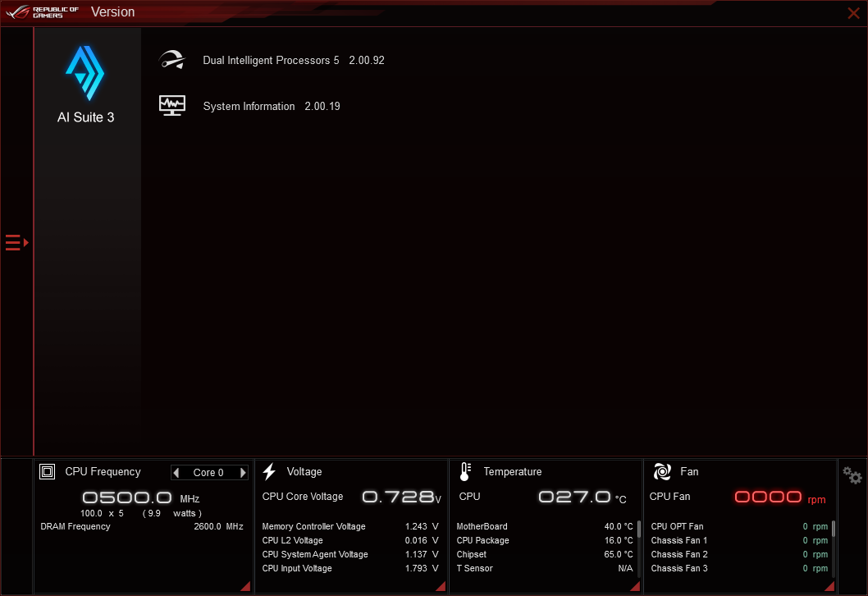Open the red side menu arrow
The width and height of the screenshot is (868, 596).
tap(16, 243)
